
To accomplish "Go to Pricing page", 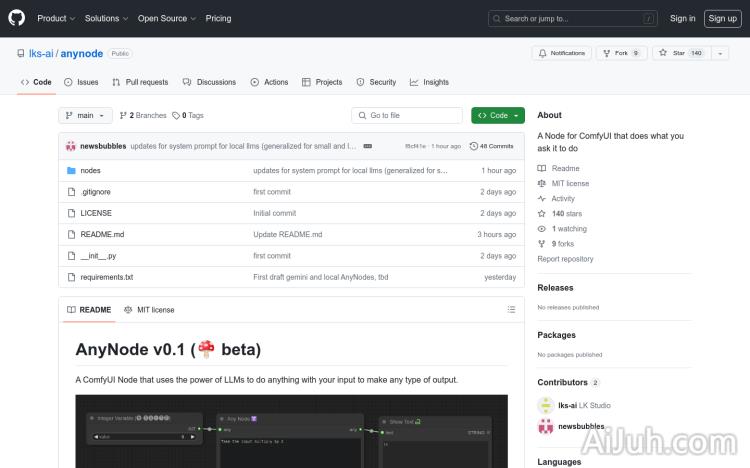I will coord(218,18).
